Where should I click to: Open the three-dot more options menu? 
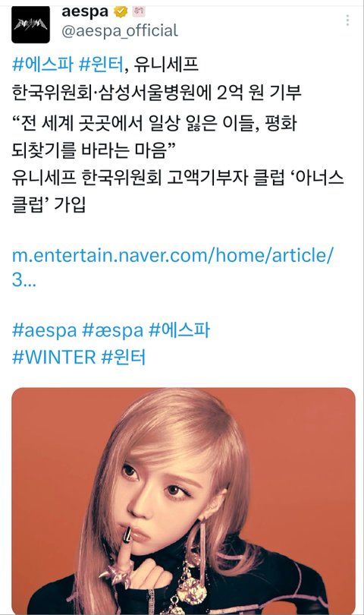[347, 20]
